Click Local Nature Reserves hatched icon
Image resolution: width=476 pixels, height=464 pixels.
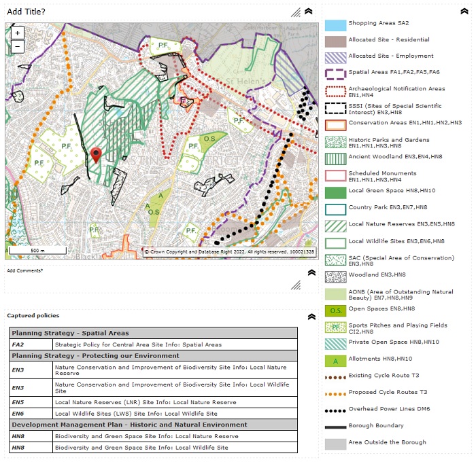pyautogui.click(x=335, y=226)
